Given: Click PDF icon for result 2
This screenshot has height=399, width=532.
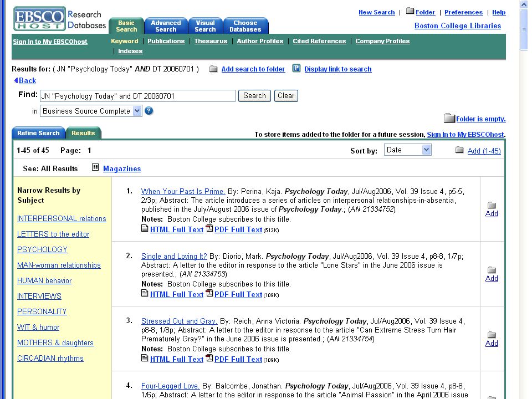Looking at the screenshot, I should 209,293.
